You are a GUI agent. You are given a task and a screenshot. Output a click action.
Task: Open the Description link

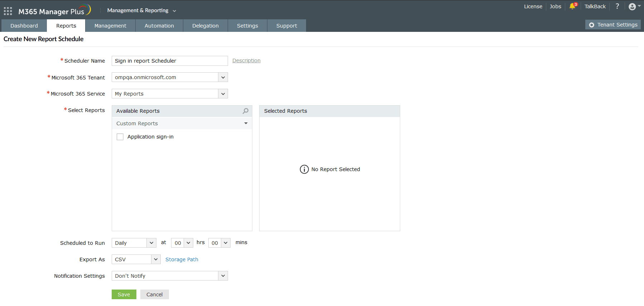[x=246, y=60]
